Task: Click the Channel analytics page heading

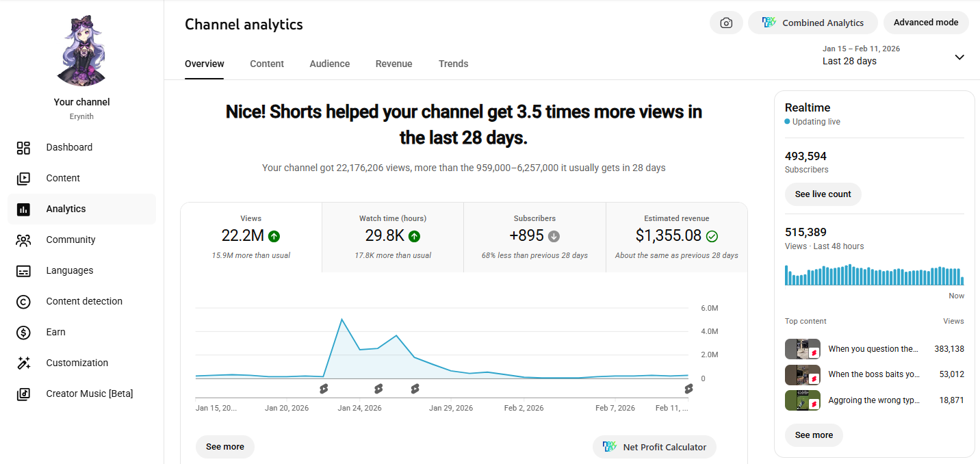Action: pos(244,25)
